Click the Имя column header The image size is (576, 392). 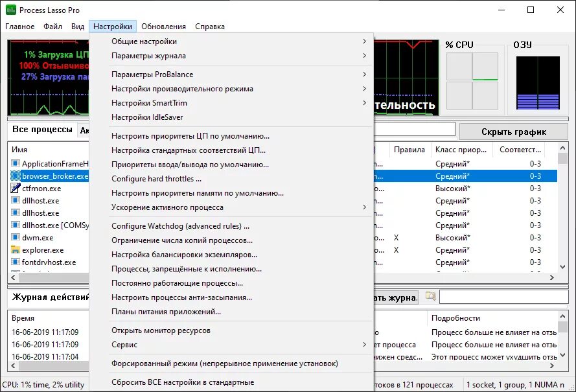point(49,150)
